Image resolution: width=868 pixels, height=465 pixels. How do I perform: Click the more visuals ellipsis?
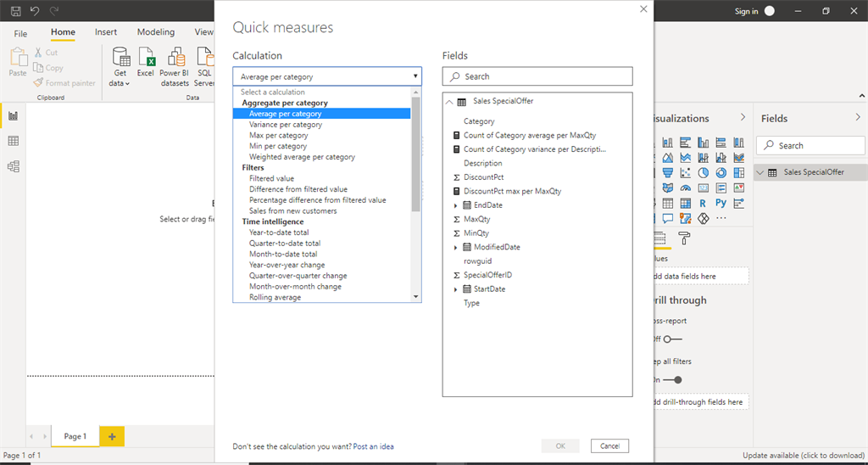(721, 218)
